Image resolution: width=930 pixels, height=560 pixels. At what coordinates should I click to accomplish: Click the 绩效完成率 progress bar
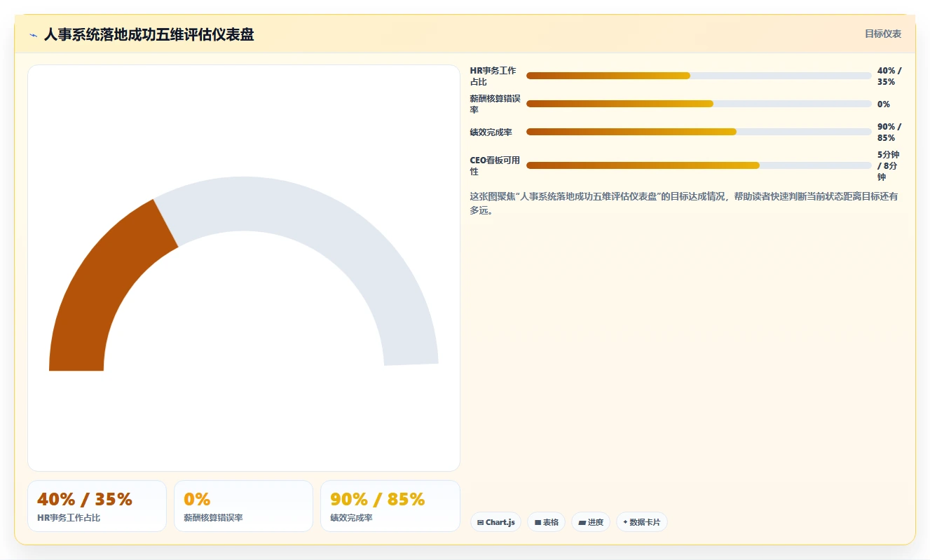click(x=699, y=132)
